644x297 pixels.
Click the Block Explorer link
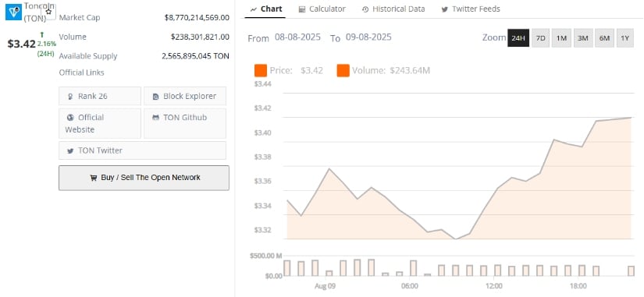pyautogui.click(x=185, y=96)
